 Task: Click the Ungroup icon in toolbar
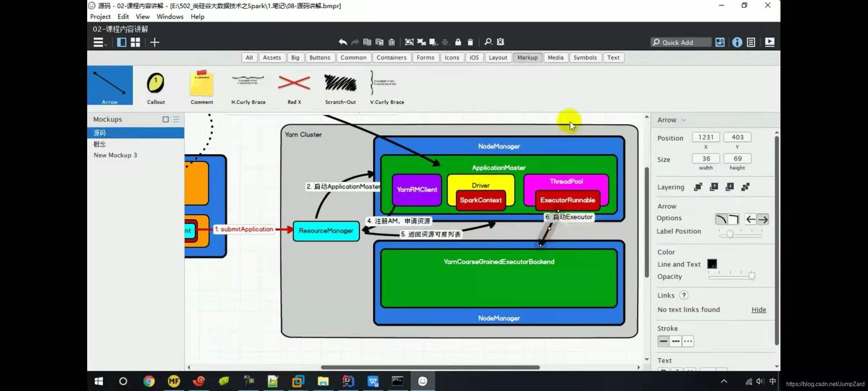point(421,42)
